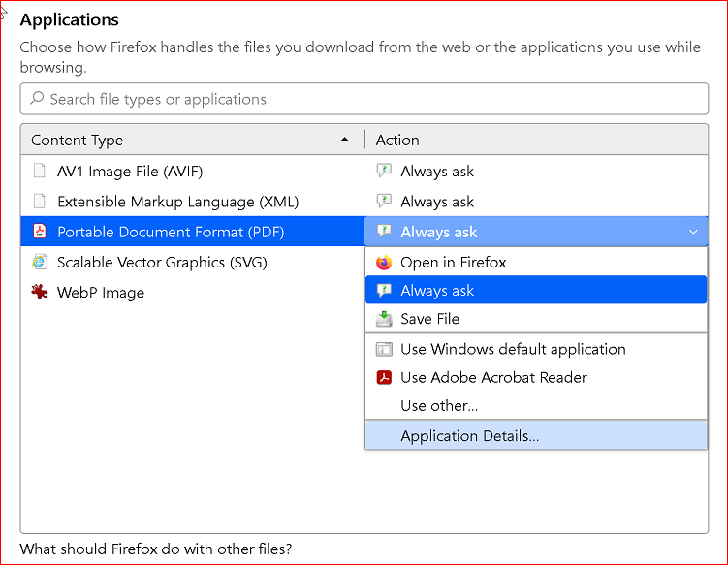
Task: Focus the Search file types input field
Action: 364,99
